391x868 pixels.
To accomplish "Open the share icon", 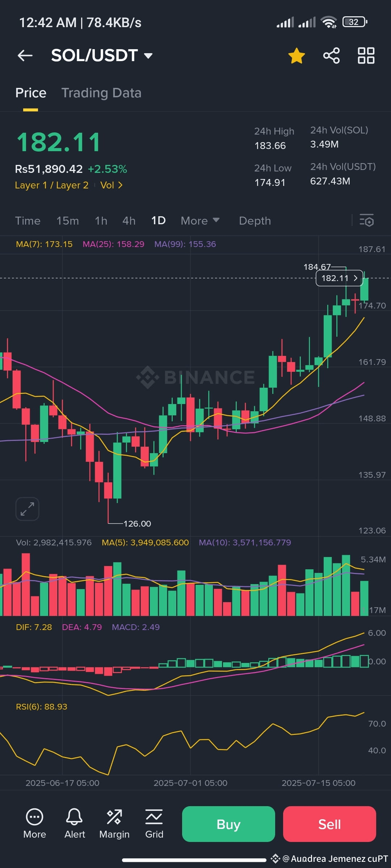I will [331, 56].
